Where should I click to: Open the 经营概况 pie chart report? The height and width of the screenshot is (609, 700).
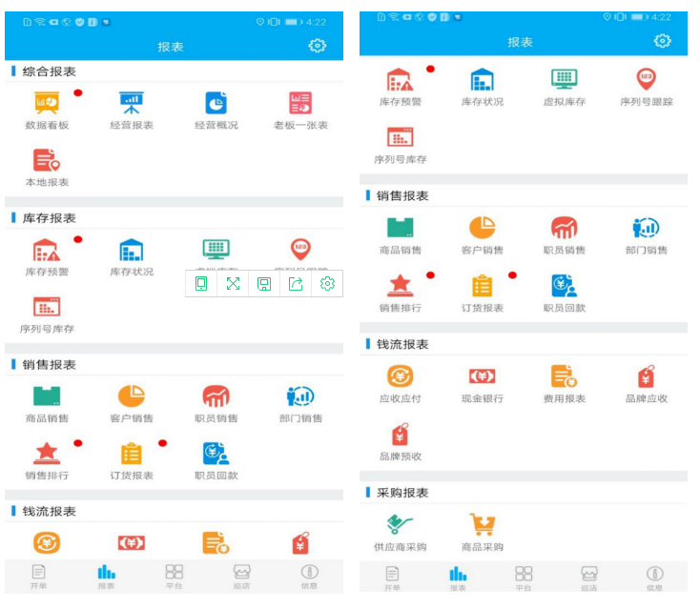coord(216,111)
